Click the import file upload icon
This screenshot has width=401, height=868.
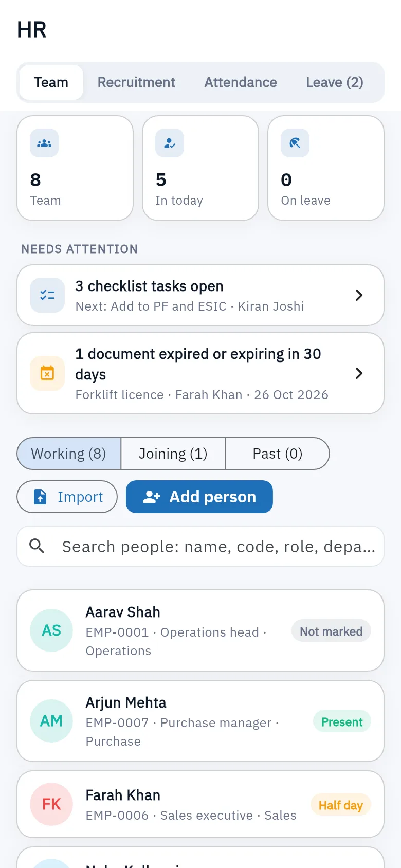coord(40,497)
